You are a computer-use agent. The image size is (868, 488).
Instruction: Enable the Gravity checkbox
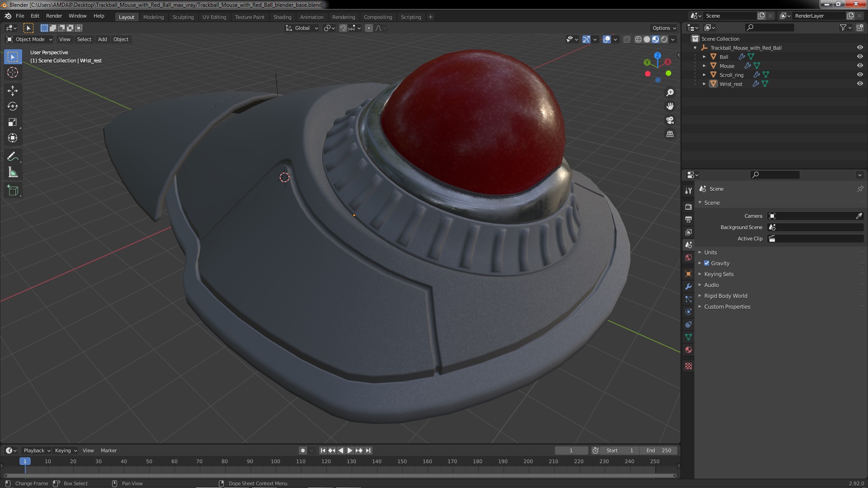707,263
